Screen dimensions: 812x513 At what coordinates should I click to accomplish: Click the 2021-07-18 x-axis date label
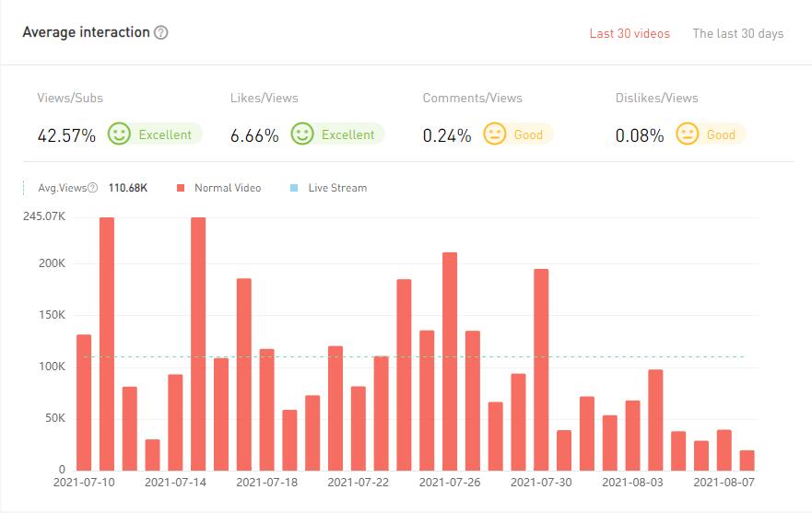point(266,482)
